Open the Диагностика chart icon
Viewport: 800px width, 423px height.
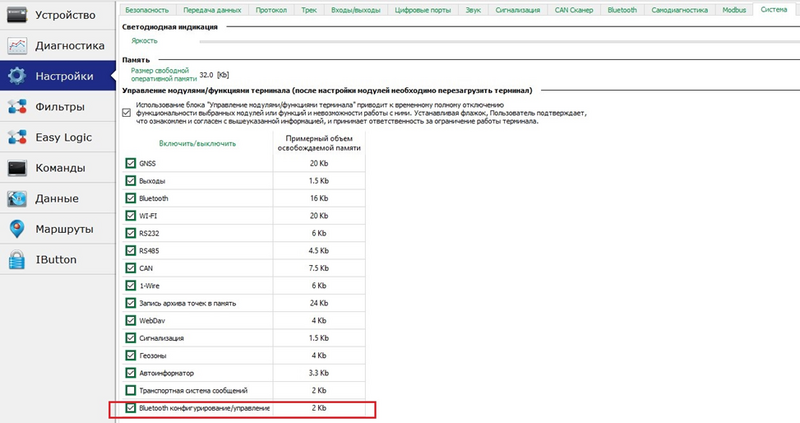(x=17, y=45)
